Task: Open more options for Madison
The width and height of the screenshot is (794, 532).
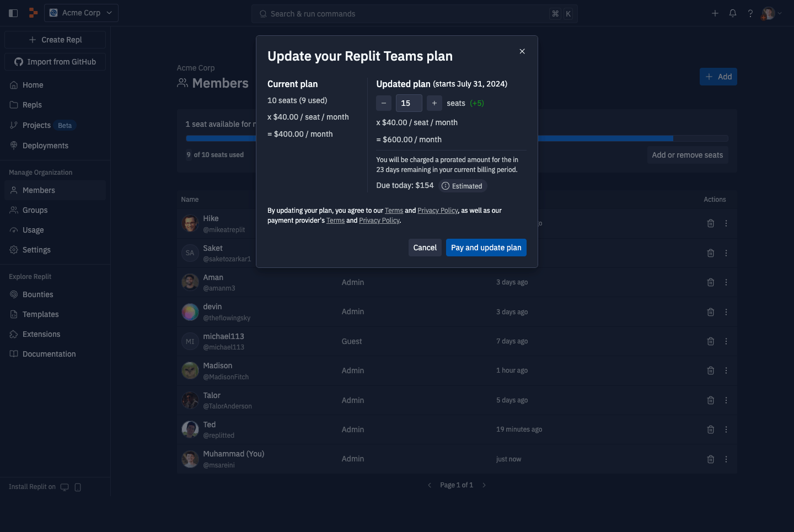Action: (x=726, y=370)
